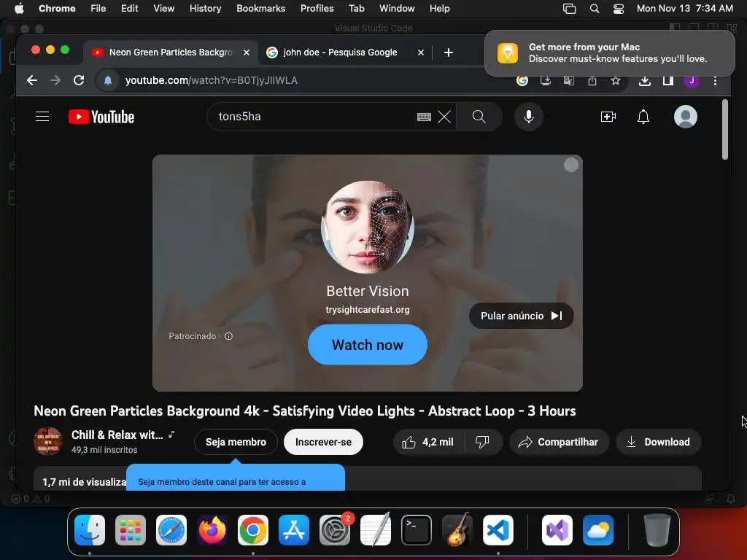The width and height of the screenshot is (747, 560).
Task: Click the 49,3 mil inscritos text
Action: 104,449
